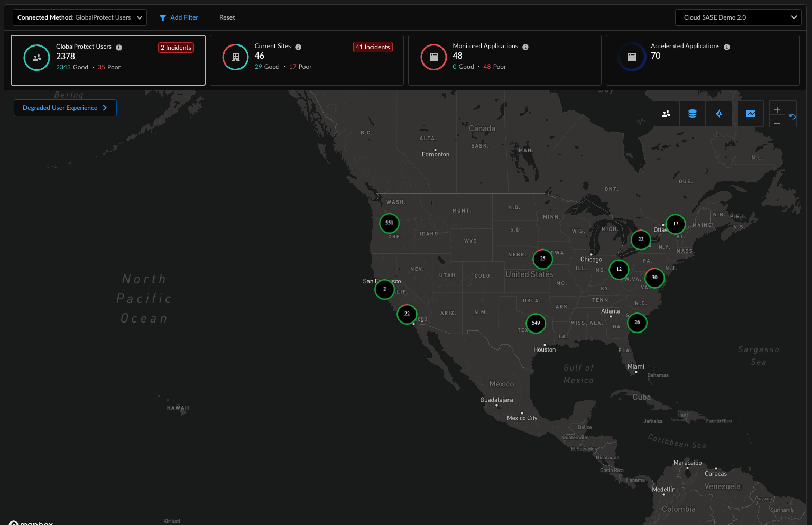Click the info icon beside Current Sites

tap(298, 47)
